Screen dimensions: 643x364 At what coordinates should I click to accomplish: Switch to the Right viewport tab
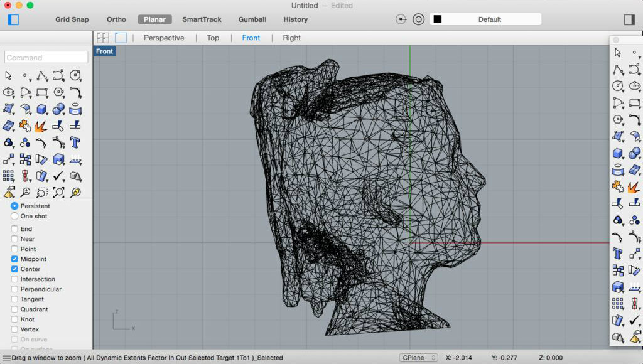tap(291, 38)
